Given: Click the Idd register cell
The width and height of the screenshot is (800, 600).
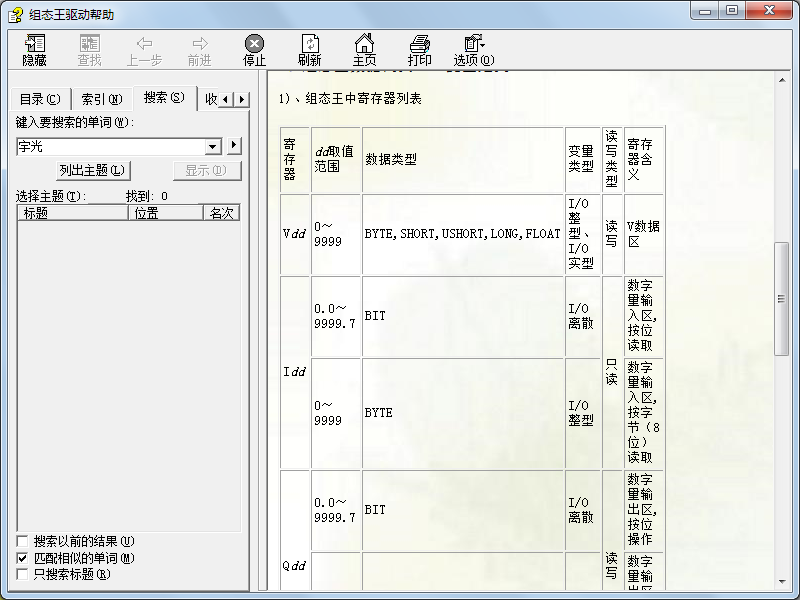Looking at the screenshot, I should pos(295,372).
